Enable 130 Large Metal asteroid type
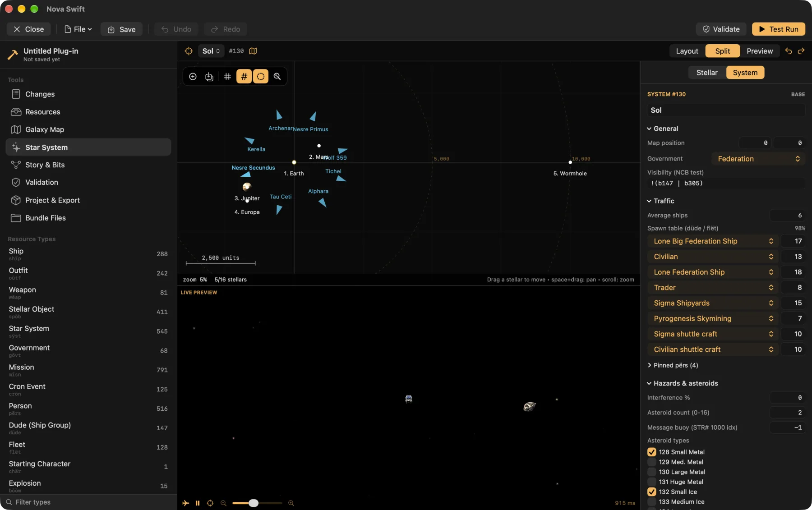Viewport: 812px width, 510px height. pyautogui.click(x=652, y=472)
